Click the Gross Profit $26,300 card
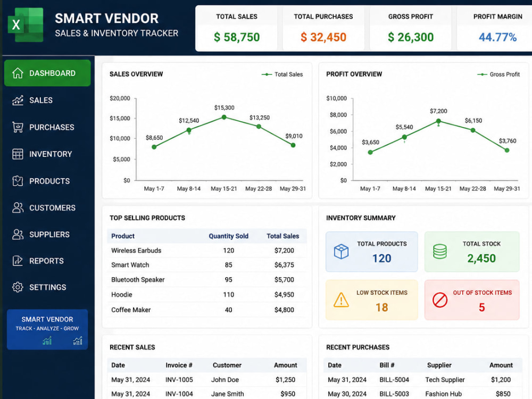532x399 pixels. point(411,29)
